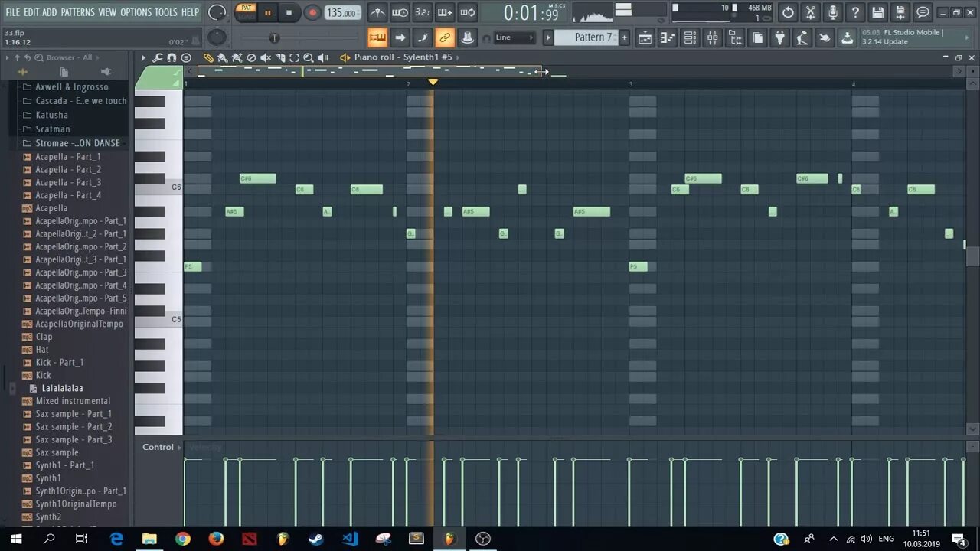Open the TOOLS menu
980x551 pixels.
pyautogui.click(x=166, y=12)
